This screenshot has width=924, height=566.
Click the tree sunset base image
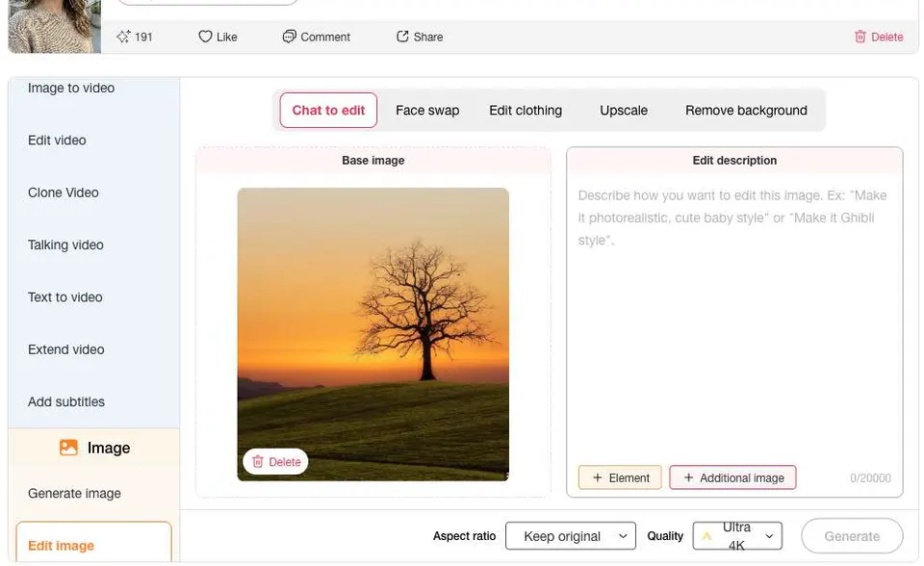(373, 334)
